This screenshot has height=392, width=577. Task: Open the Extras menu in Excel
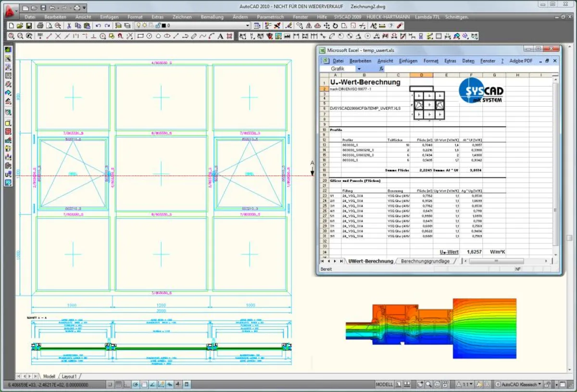point(450,61)
